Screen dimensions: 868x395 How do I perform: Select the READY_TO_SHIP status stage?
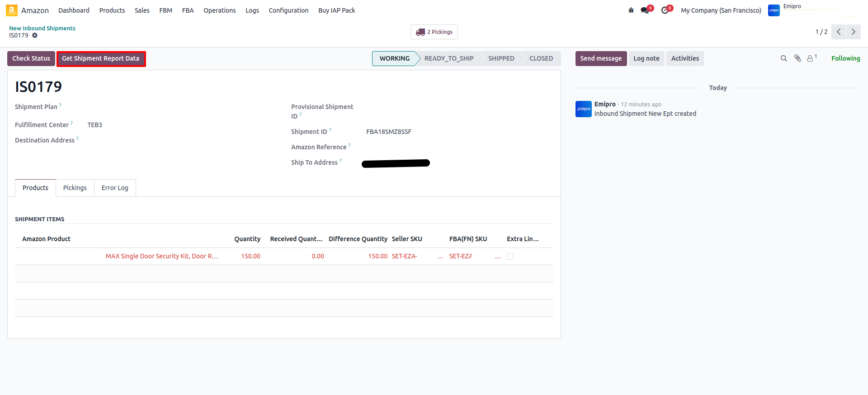448,58
